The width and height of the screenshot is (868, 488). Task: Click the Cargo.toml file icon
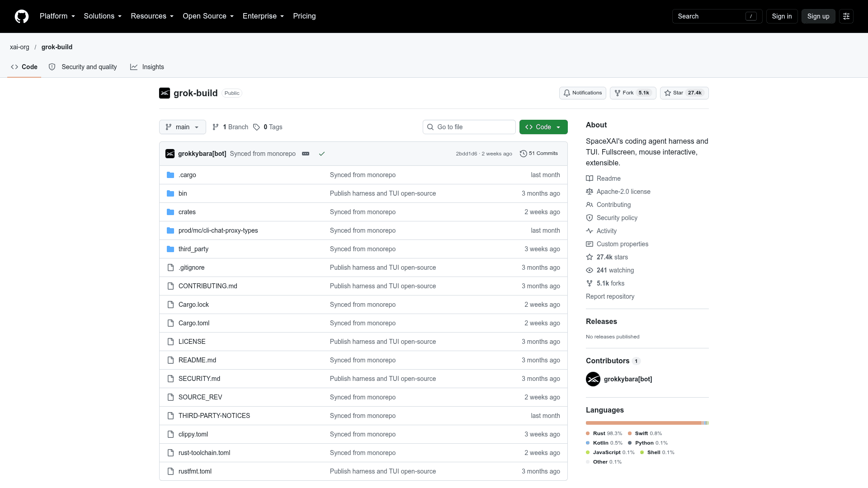pyautogui.click(x=170, y=323)
